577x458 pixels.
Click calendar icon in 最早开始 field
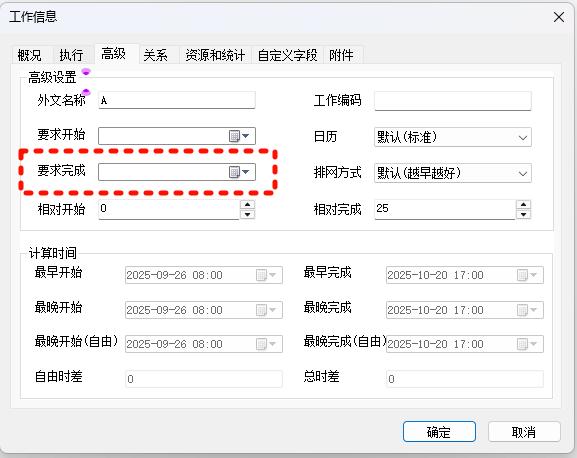[261, 275]
